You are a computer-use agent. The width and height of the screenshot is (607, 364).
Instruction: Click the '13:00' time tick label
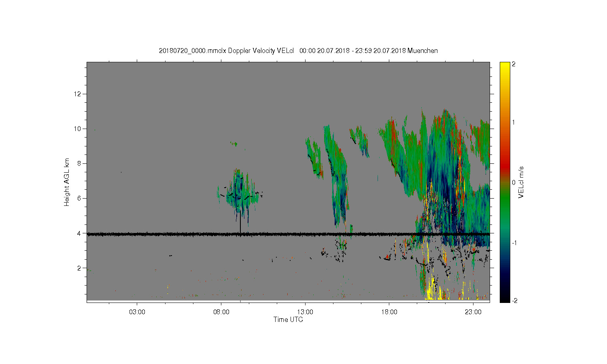[x=305, y=312]
